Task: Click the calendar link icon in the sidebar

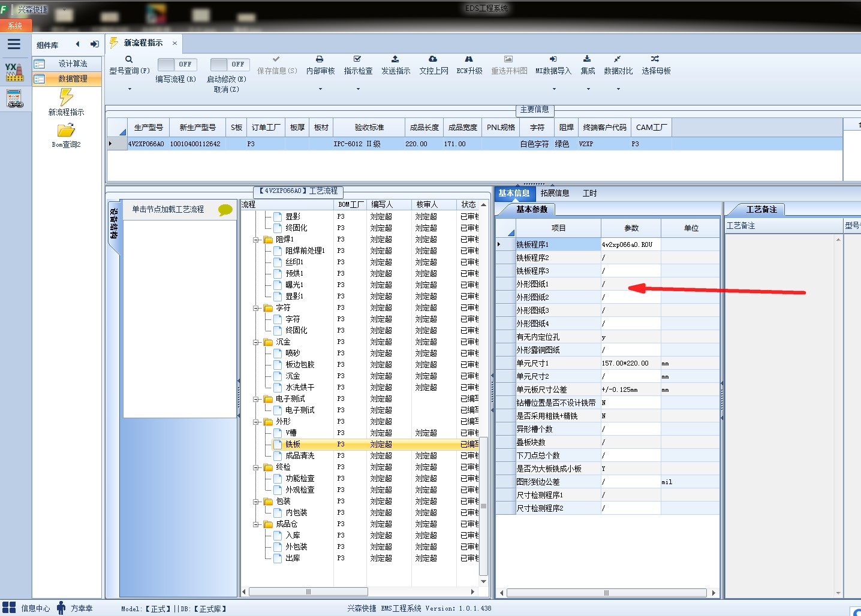Action: click(14, 99)
